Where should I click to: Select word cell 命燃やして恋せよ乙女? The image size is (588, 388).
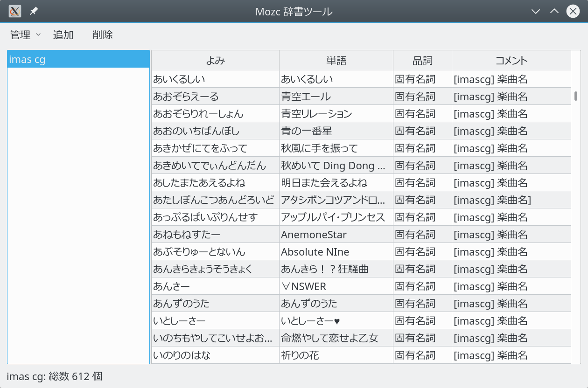click(336, 338)
